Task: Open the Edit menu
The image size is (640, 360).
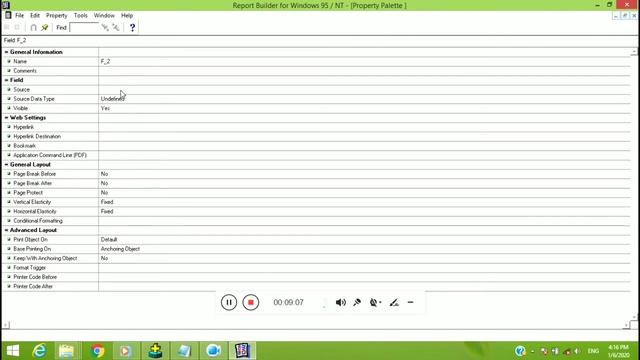Action: click(x=35, y=15)
